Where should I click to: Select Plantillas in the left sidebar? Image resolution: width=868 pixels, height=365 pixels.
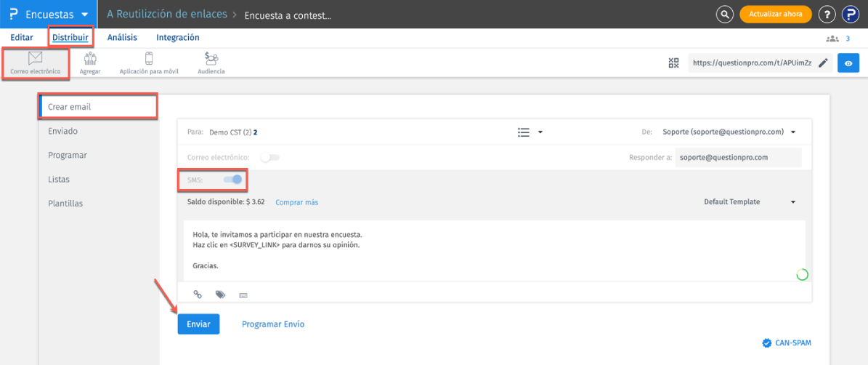coord(65,204)
